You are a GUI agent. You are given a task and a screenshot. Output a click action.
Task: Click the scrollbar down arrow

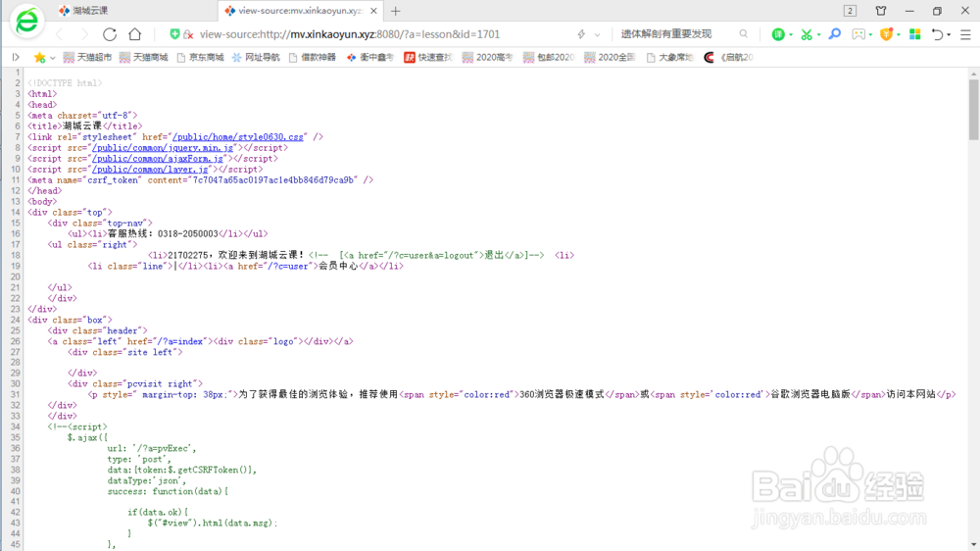pos(974,545)
